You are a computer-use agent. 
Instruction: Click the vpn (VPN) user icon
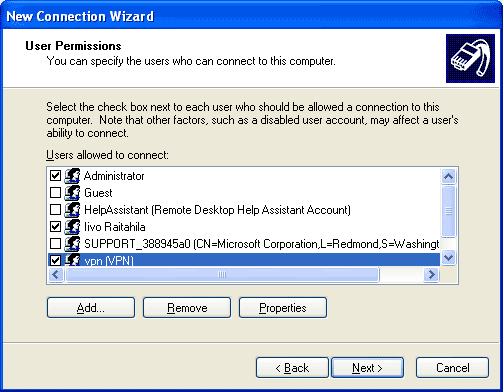tap(72, 260)
